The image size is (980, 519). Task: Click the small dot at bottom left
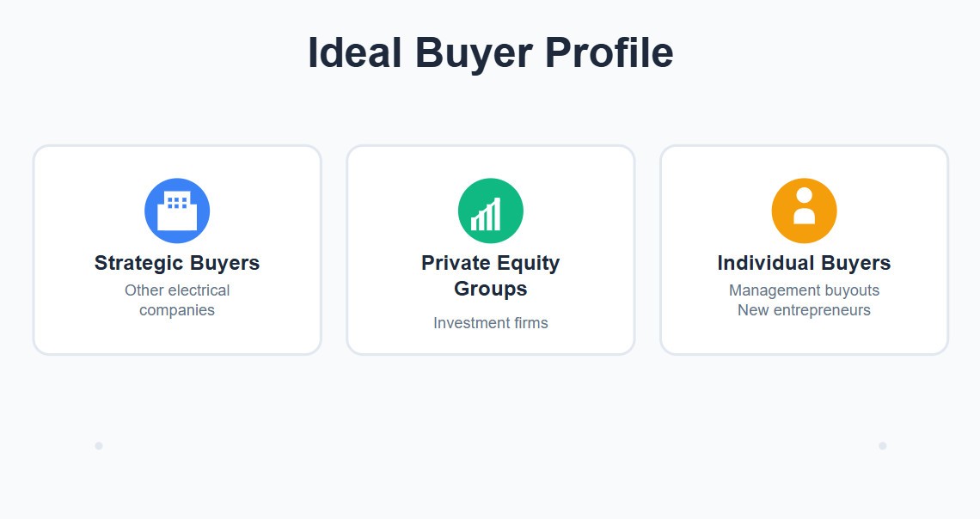tap(99, 446)
